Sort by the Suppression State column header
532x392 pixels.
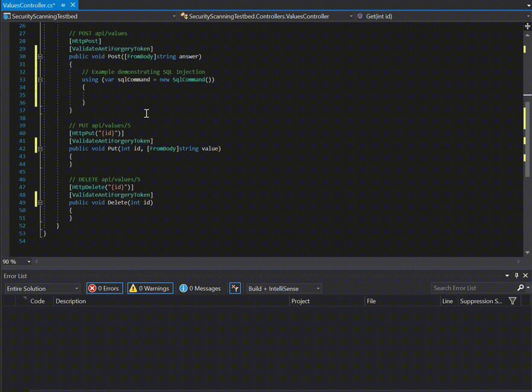tap(481, 301)
